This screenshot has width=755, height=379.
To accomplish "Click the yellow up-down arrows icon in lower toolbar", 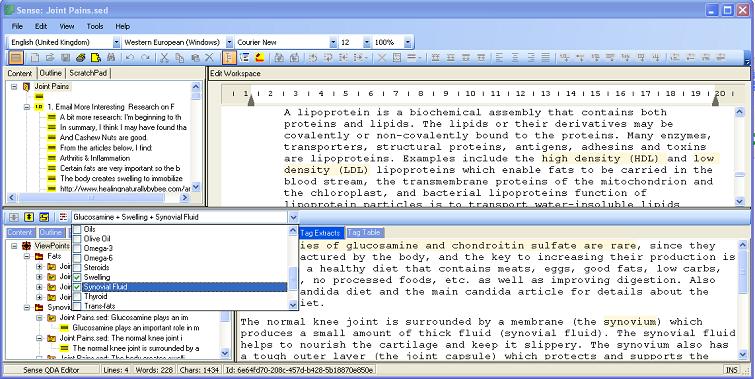I will tap(29, 217).
